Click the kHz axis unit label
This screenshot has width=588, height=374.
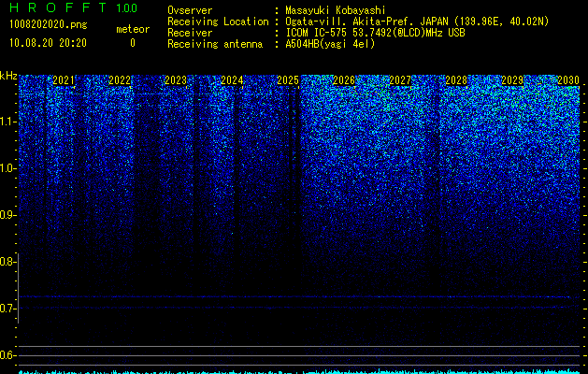tap(8, 76)
